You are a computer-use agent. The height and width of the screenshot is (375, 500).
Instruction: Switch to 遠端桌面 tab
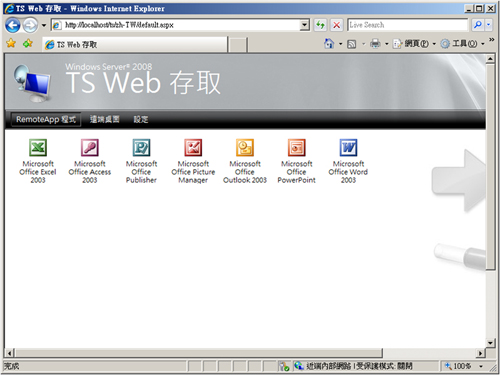click(105, 119)
